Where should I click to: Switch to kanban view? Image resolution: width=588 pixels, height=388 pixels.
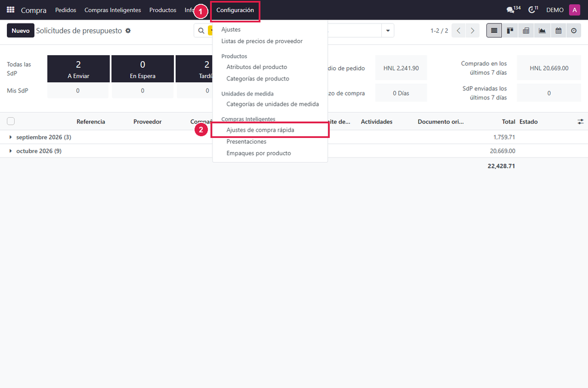pos(510,31)
